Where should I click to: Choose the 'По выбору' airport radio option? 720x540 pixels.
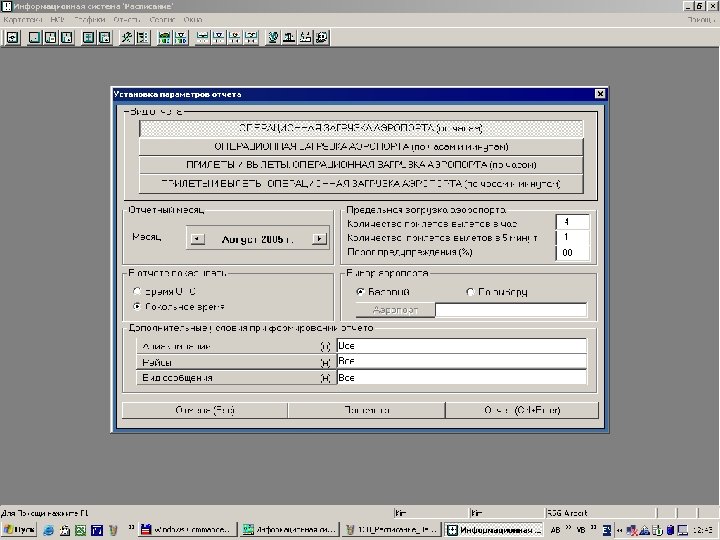(x=471, y=292)
